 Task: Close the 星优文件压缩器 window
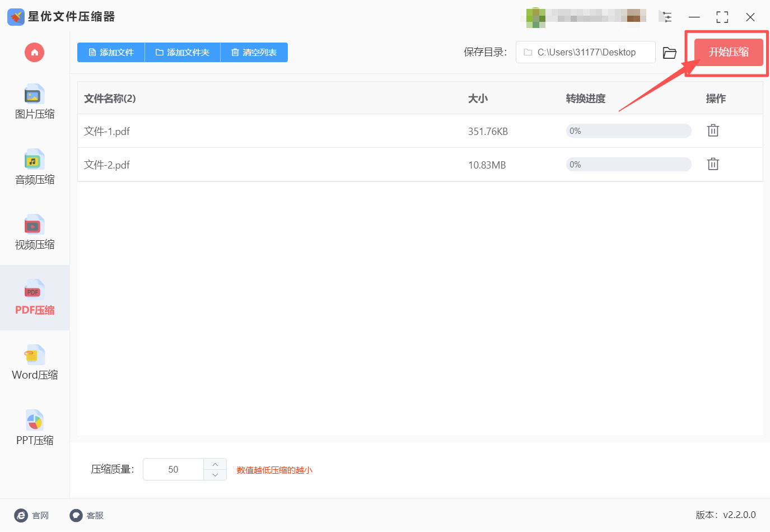point(750,17)
